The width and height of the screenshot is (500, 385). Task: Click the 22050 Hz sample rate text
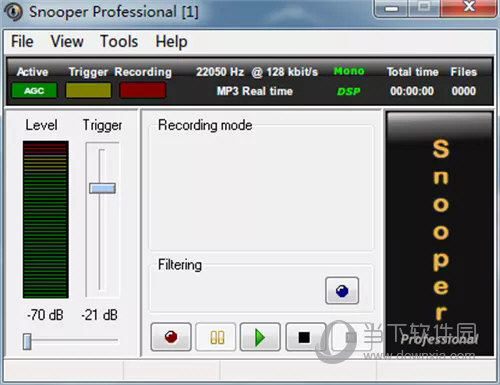pos(220,72)
